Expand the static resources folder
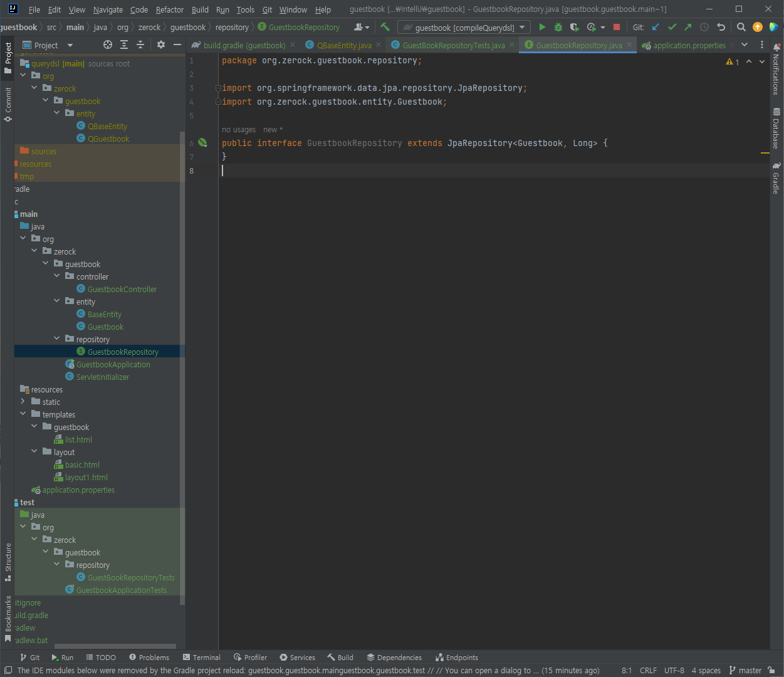The height and width of the screenshot is (677, 784). 23,402
